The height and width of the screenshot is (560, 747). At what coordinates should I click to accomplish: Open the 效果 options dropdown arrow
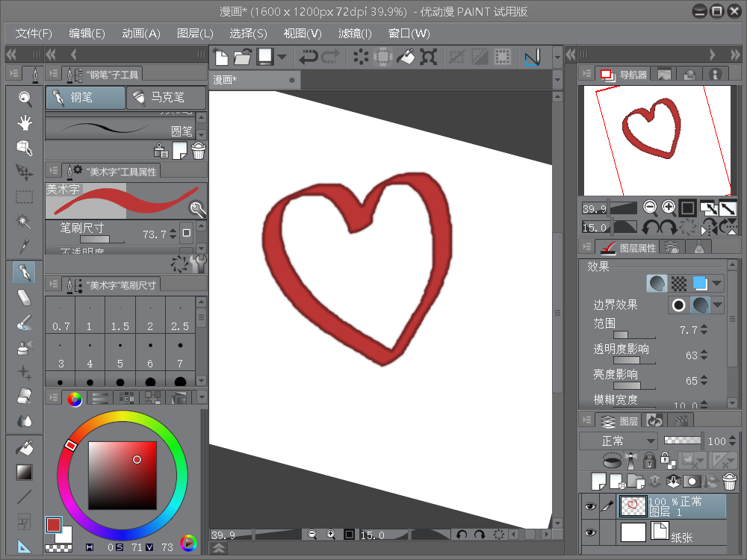click(717, 284)
